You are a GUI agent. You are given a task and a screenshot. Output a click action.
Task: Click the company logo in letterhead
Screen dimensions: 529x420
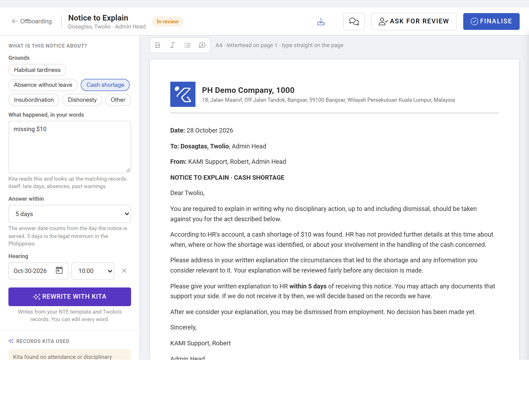183,94
